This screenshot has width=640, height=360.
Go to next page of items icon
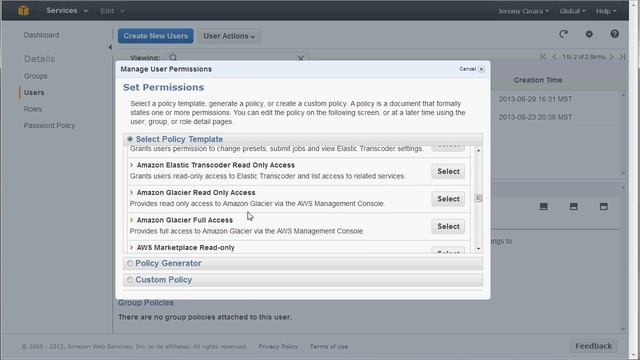[611, 57]
